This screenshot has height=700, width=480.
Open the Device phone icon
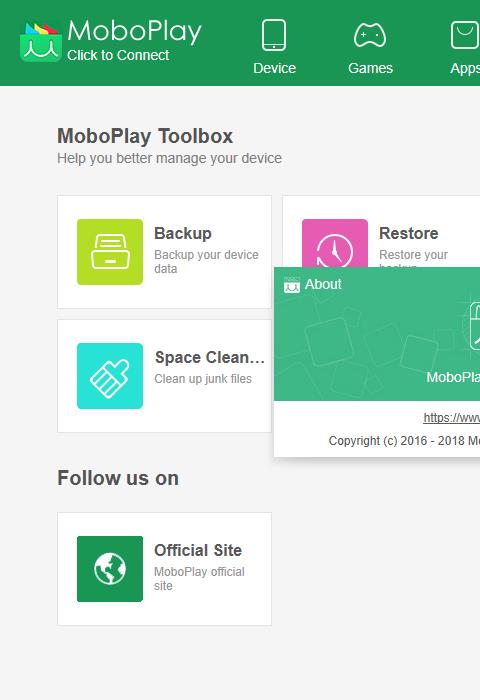[274, 35]
